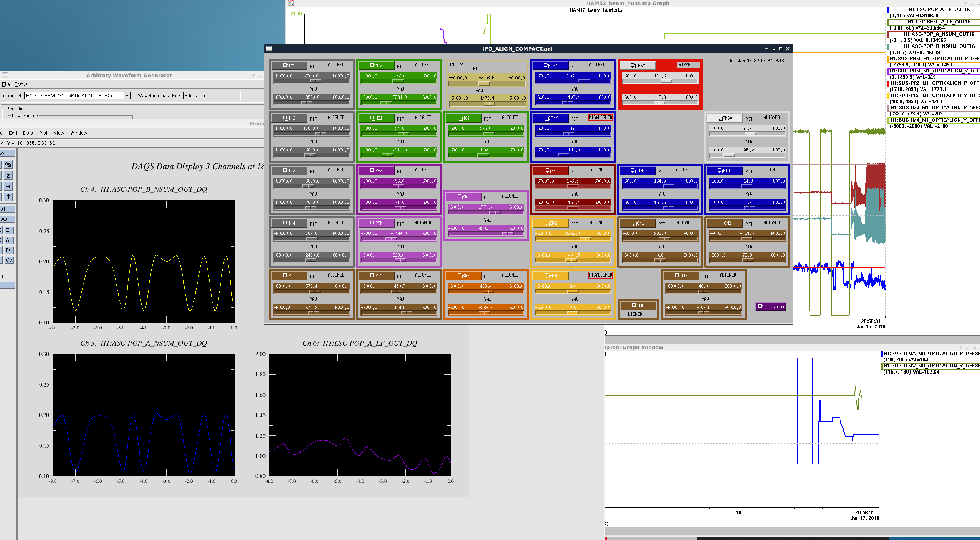Open the RM1 optic button
The height and width of the screenshot is (540, 980).
(289, 276)
